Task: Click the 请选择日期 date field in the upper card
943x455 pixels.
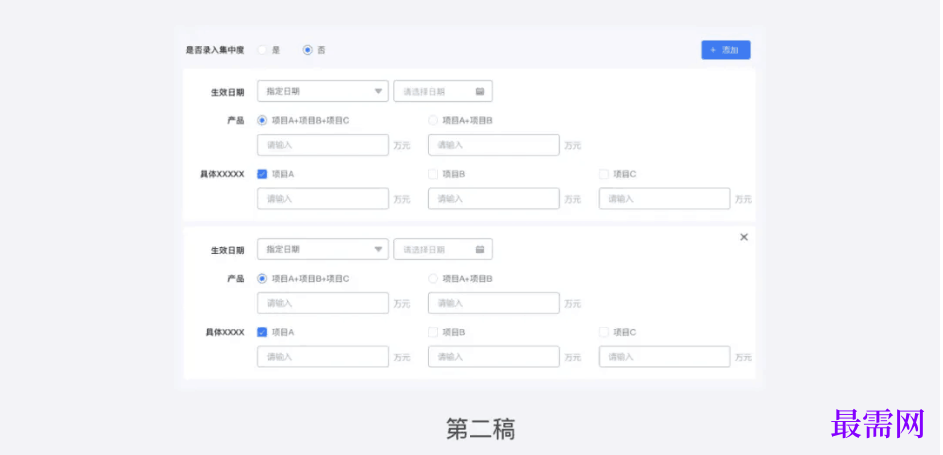Action: 435,92
